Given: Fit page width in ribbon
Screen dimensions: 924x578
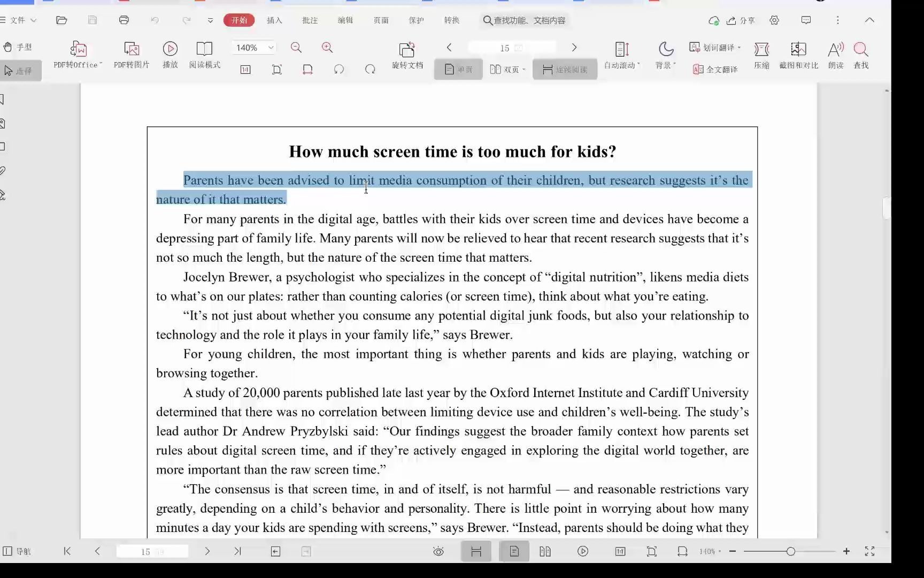Looking at the screenshot, I should pos(307,70).
